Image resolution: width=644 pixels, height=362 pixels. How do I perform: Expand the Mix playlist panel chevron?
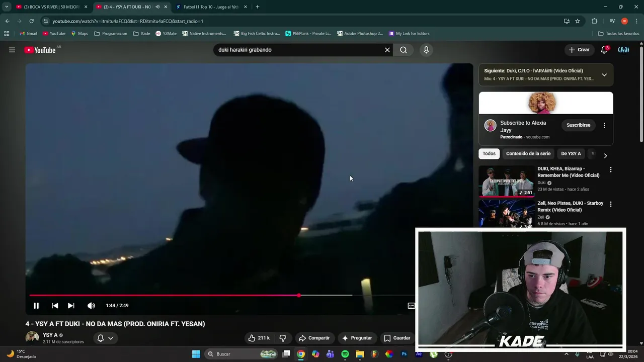[604, 75]
